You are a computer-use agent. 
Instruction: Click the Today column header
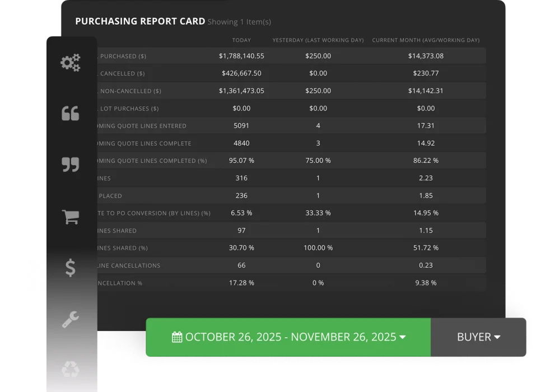[241, 40]
